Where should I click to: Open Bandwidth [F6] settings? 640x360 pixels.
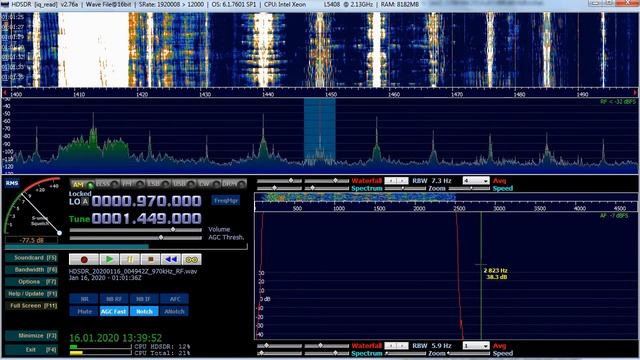click(x=31, y=269)
